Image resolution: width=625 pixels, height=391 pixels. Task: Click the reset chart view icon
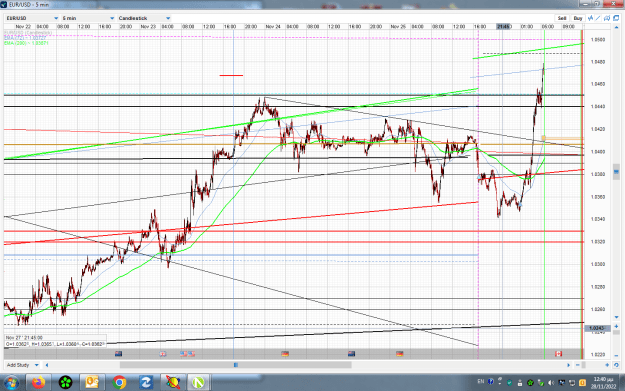[x=616, y=365]
